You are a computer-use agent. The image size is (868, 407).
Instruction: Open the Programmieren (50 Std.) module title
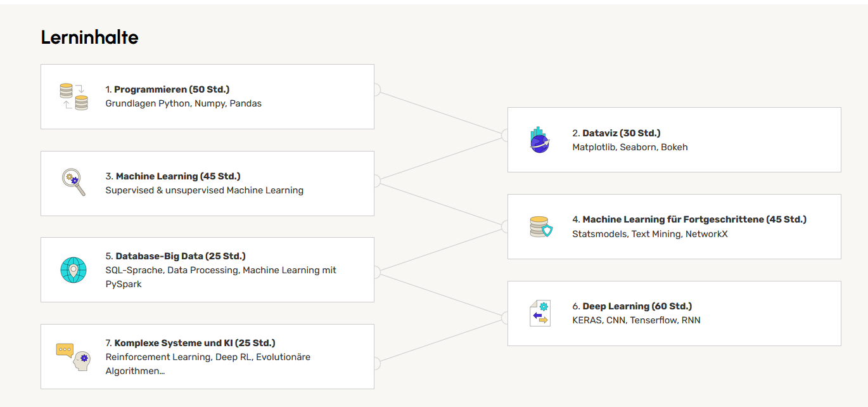tap(171, 89)
